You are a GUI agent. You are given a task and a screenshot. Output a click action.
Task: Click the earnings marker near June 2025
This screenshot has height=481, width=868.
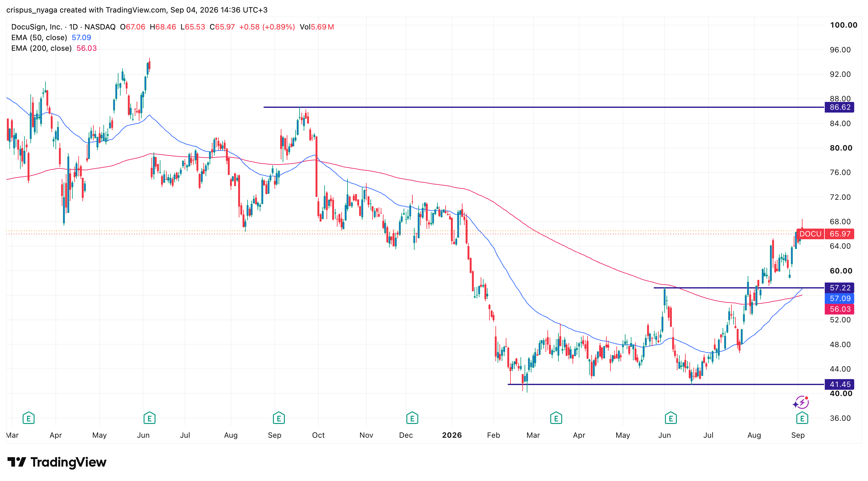[x=149, y=418]
